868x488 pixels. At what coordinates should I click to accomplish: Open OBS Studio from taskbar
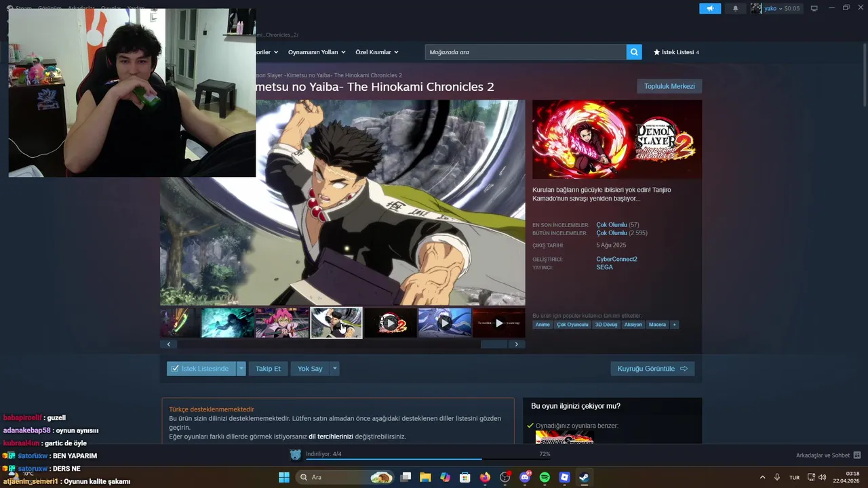pos(505,477)
